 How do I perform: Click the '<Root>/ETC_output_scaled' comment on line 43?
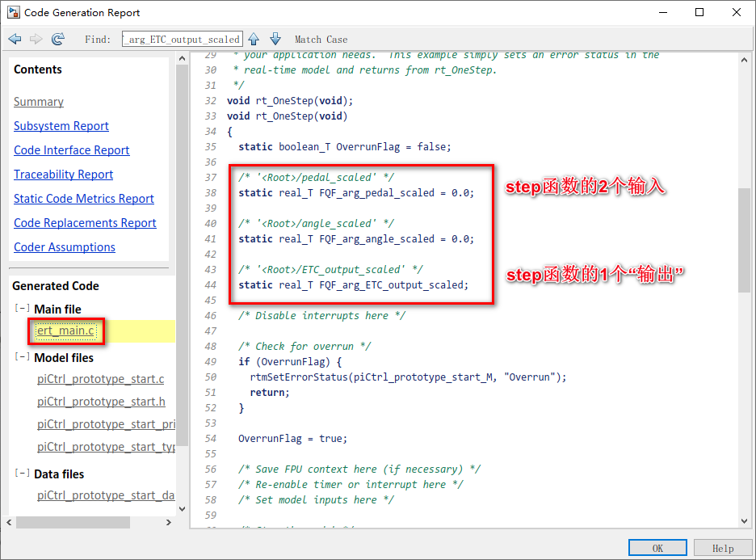[330, 270]
